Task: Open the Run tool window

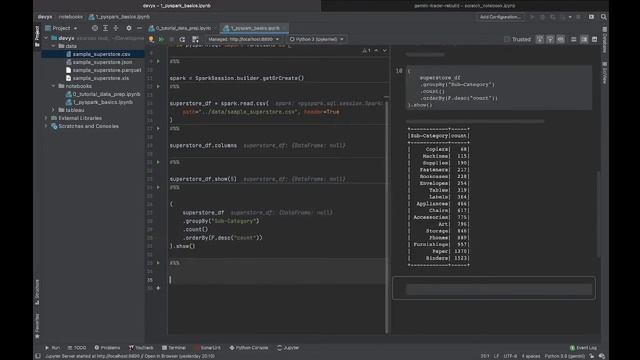Action: click(52, 348)
